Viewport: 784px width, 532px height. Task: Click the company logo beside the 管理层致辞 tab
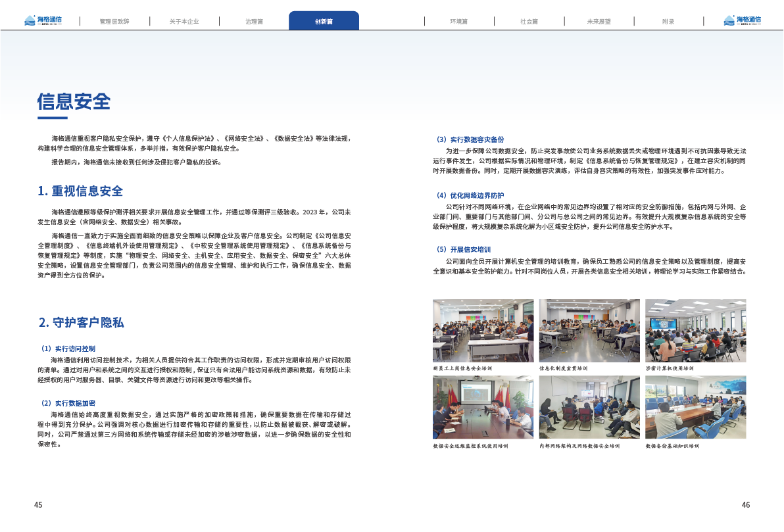pos(42,20)
